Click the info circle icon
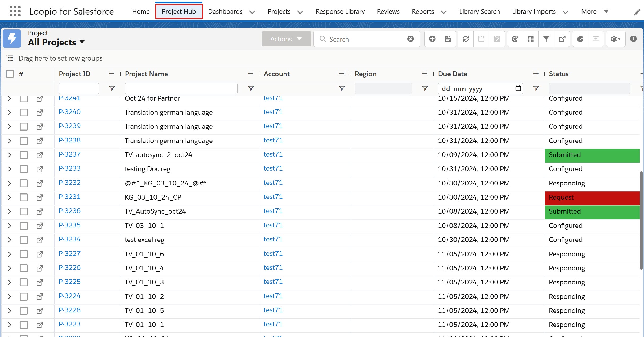 click(633, 39)
